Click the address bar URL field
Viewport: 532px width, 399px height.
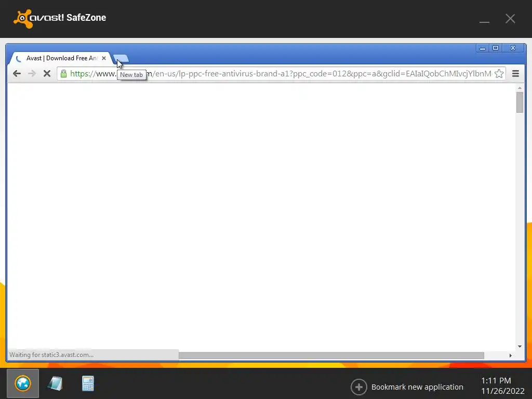click(x=281, y=74)
